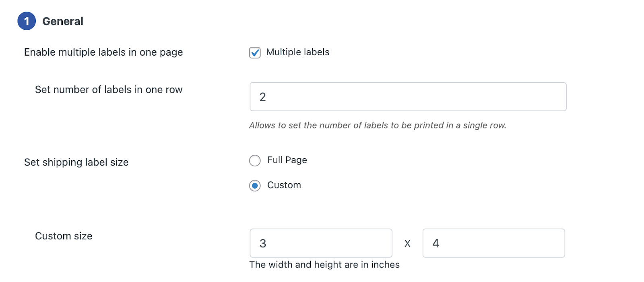Screen dimensions: 644x282
Task: Focus the custom height field containing 4
Action: click(x=493, y=243)
